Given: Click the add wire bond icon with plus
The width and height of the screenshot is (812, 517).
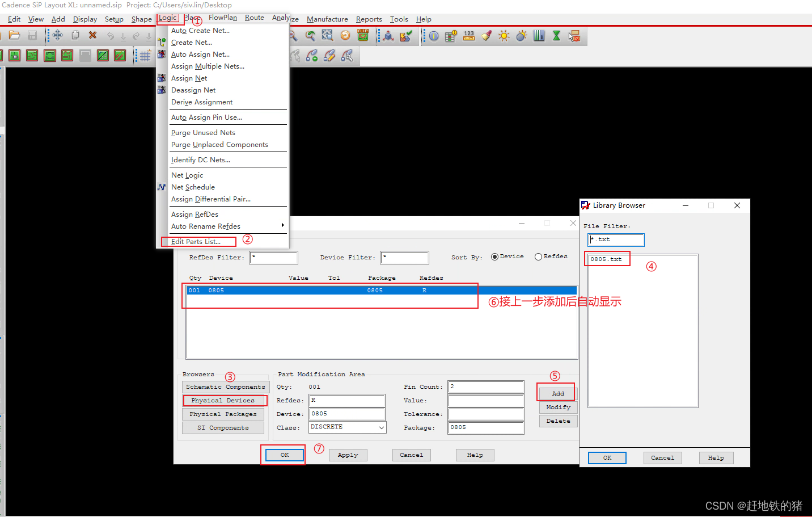Looking at the screenshot, I should [312, 56].
